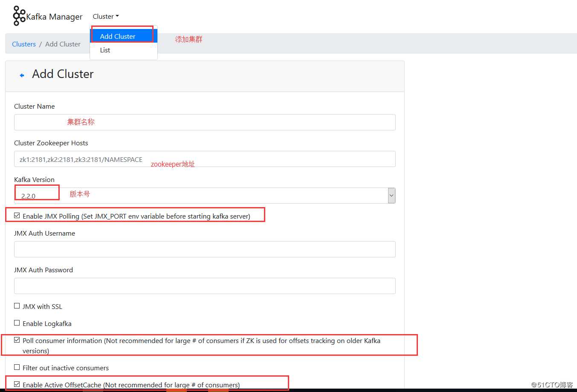Focus the JMX Auth Password field
The width and height of the screenshot is (577, 392).
205,286
